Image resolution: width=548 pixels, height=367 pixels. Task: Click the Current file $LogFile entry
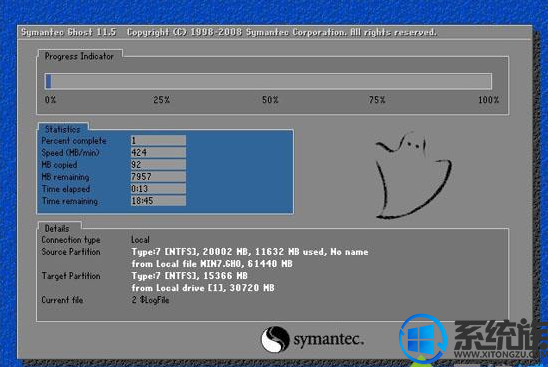point(150,300)
